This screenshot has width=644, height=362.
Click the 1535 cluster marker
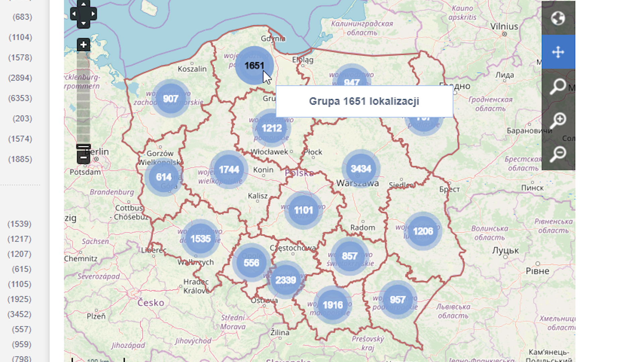200,239
